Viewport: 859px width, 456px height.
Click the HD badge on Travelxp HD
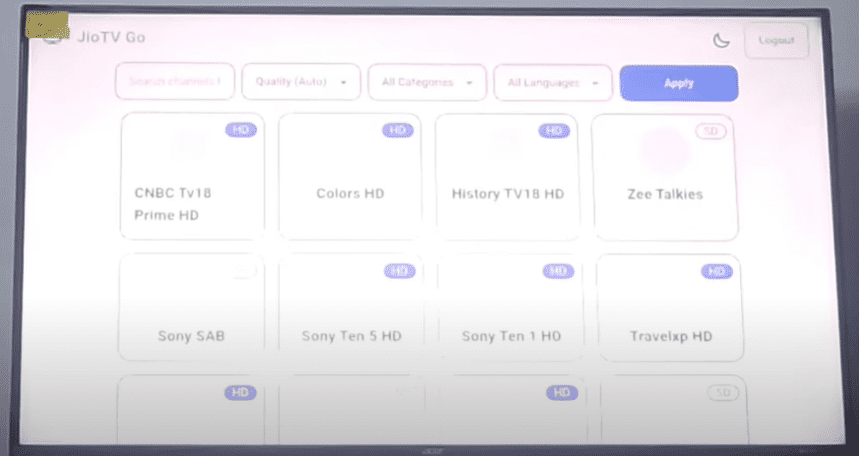point(717,271)
